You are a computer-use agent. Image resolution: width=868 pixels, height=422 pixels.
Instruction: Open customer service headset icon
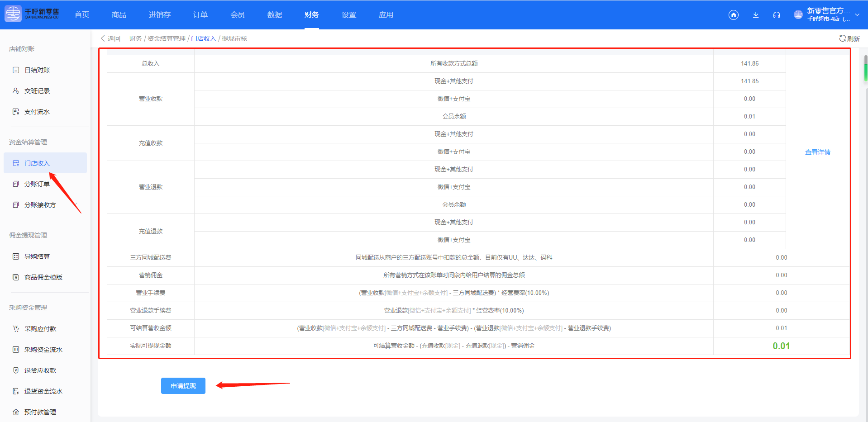777,15
